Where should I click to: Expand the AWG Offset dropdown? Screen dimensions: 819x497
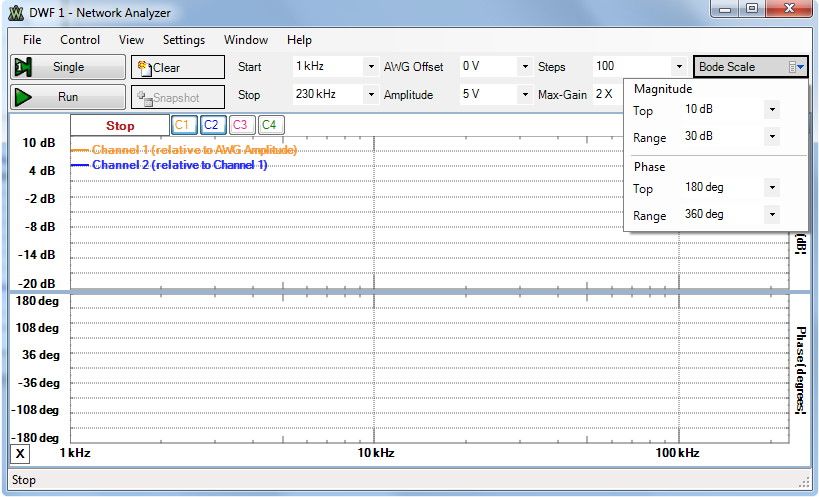click(x=525, y=67)
